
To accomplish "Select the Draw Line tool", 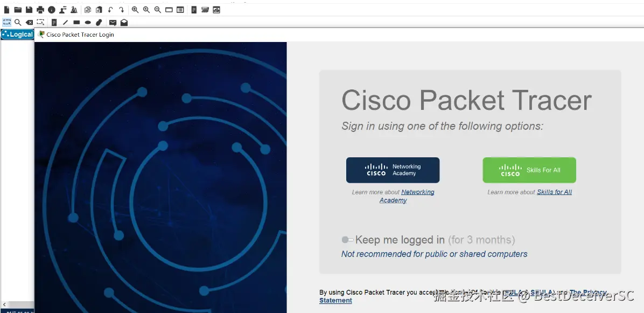I will coord(65,22).
